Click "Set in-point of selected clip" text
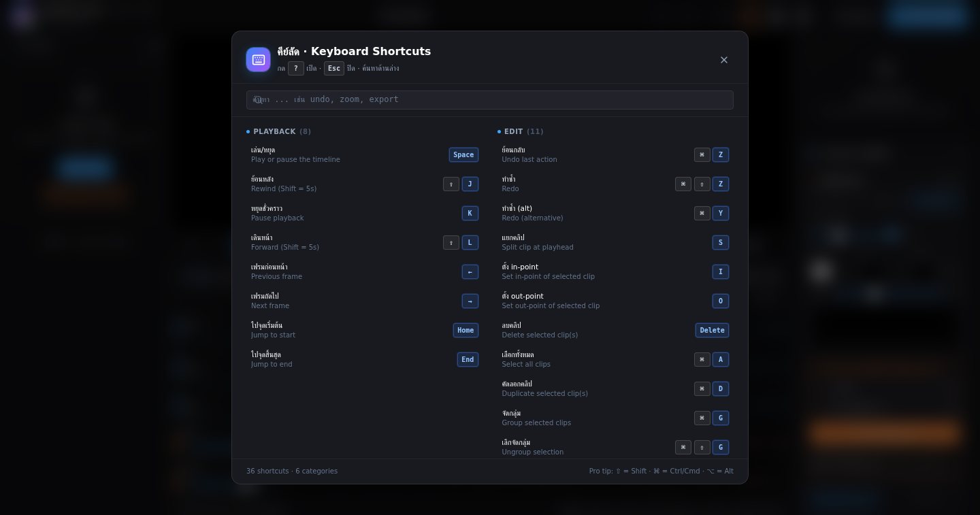Image resolution: width=980 pixels, height=515 pixels. point(549,277)
